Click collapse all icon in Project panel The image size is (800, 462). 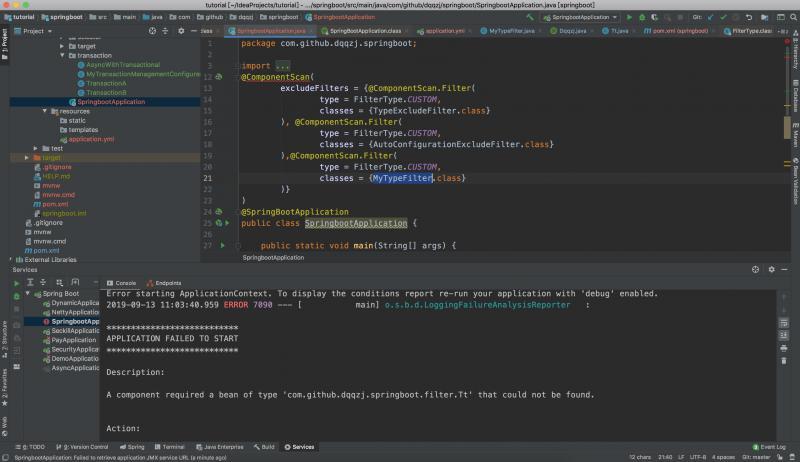click(x=165, y=31)
